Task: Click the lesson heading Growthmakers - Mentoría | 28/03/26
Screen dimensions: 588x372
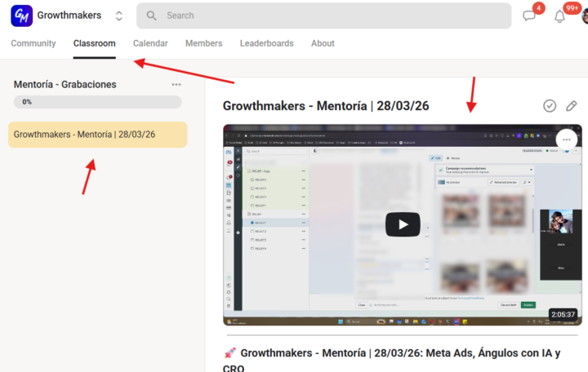Action: pyautogui.click(x=326, y=106)
